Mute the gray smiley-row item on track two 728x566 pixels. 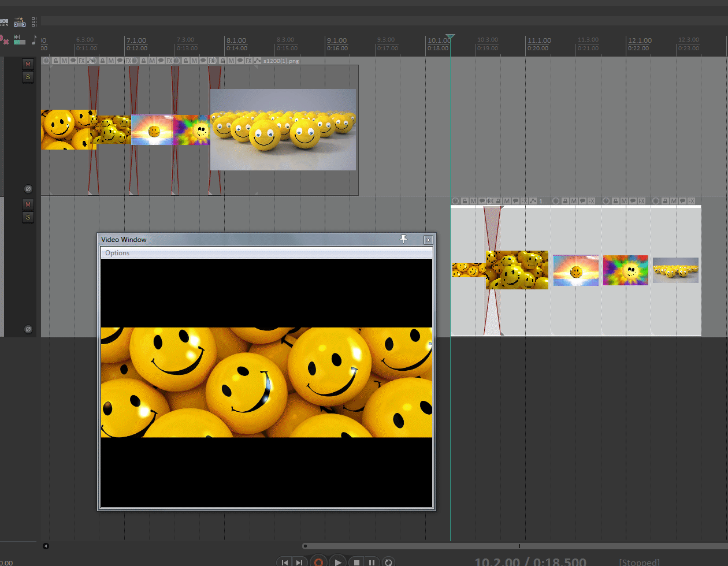[674, 201]
